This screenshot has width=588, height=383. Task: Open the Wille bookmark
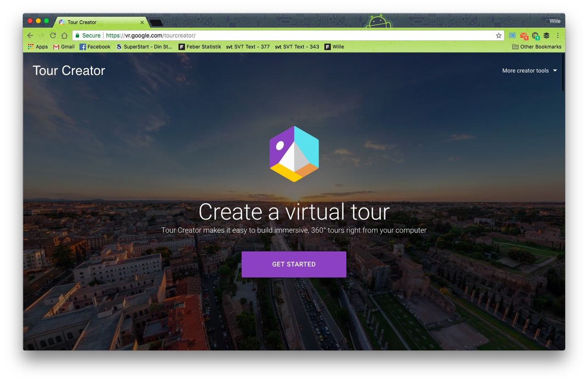click(x=334, y=47)
